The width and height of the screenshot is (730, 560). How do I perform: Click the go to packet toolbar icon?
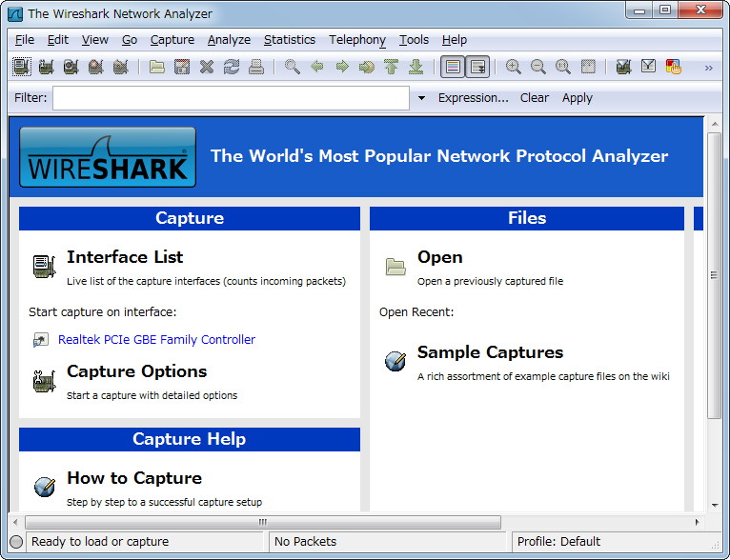(x=367, y=67)
